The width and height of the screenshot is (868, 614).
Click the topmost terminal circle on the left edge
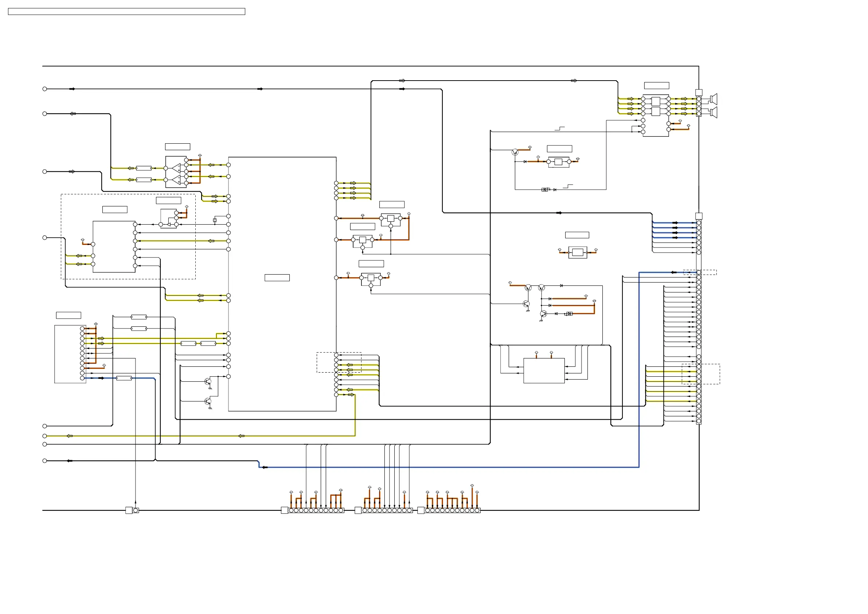tap(44, 89)
